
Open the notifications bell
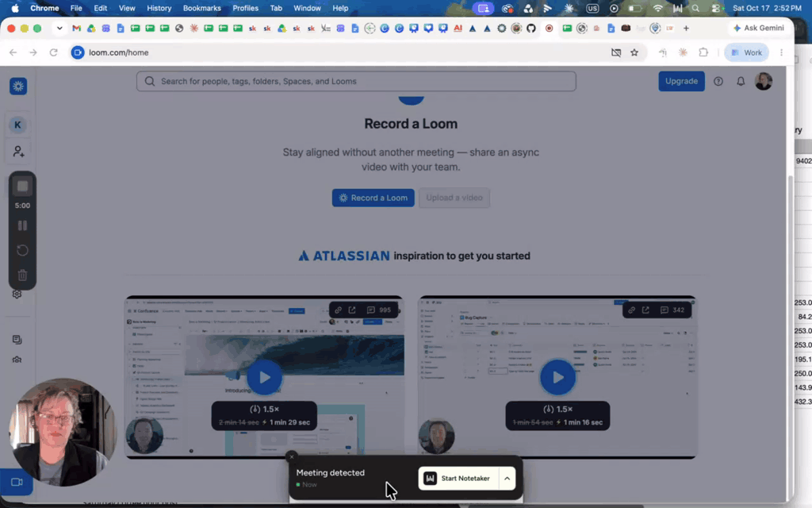tap(741, 82)
